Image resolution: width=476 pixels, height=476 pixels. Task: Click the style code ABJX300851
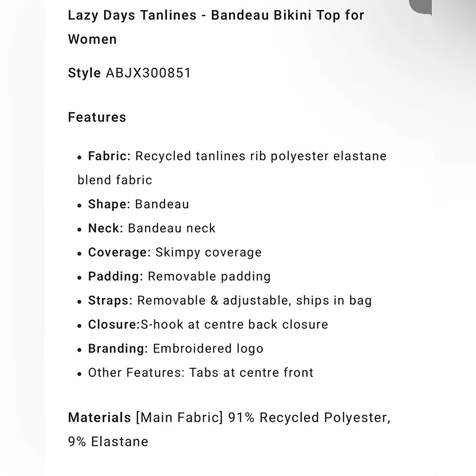(148, 73)
